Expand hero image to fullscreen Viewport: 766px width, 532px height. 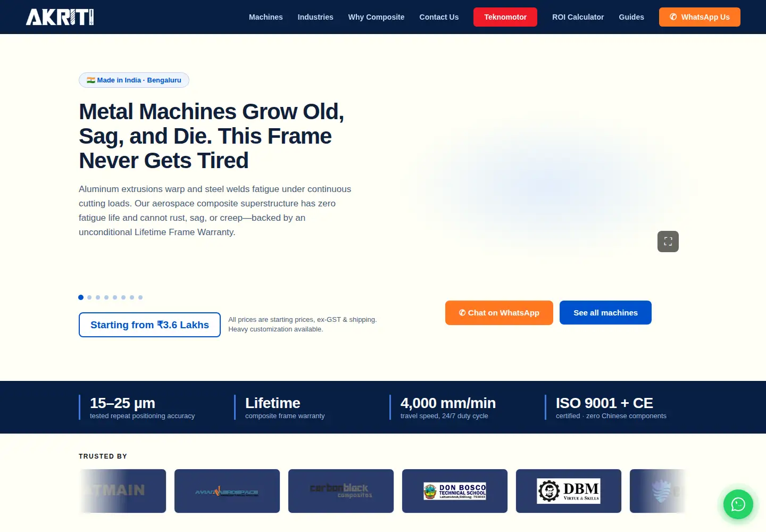[668, 242]
